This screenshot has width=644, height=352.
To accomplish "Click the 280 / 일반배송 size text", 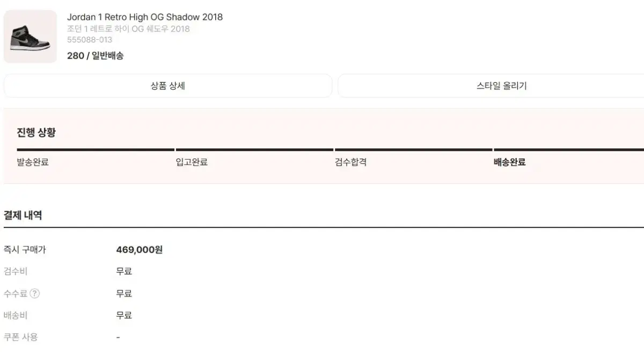I will (x=96, y=55).
